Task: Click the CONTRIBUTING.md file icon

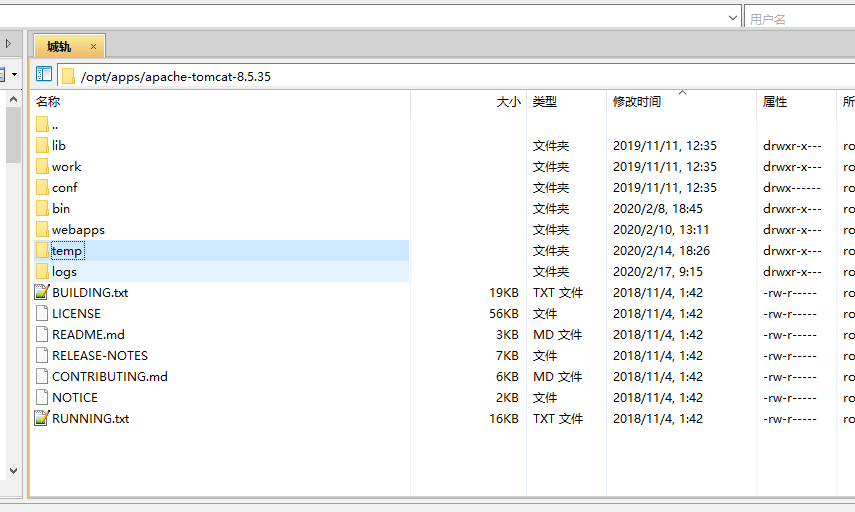Action: click(x=42, y=376)
